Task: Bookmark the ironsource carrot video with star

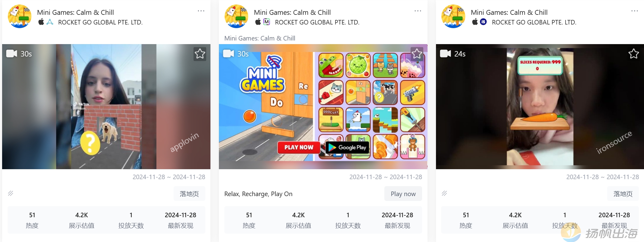Action: tap(633, 54)
